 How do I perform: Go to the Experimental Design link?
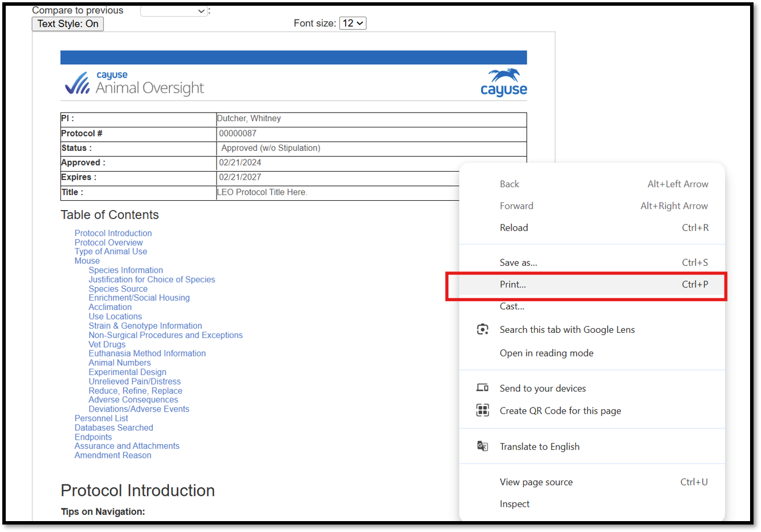128,372
